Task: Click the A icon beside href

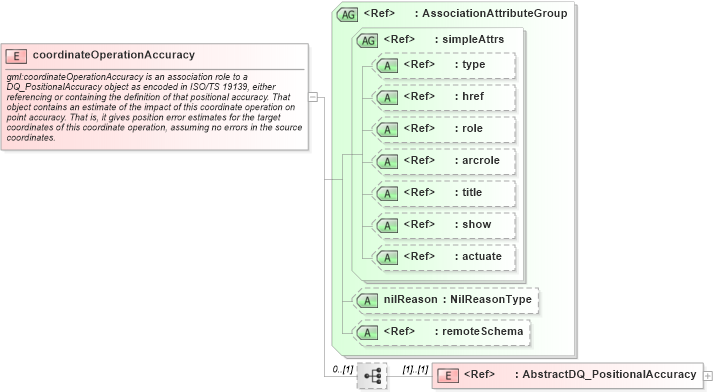Action: pos(387,98)
